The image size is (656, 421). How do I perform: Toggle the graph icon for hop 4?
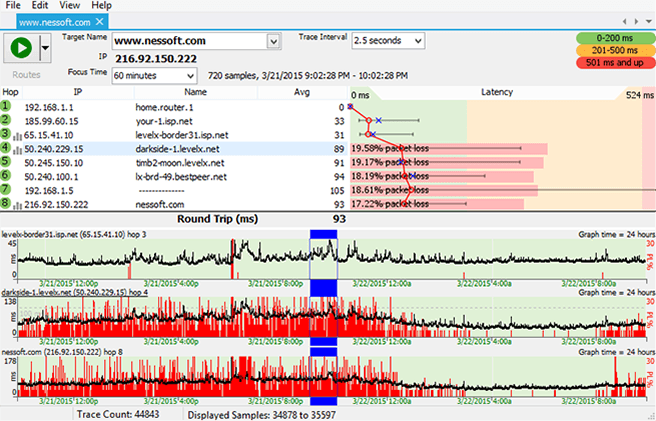coord(16,148)
